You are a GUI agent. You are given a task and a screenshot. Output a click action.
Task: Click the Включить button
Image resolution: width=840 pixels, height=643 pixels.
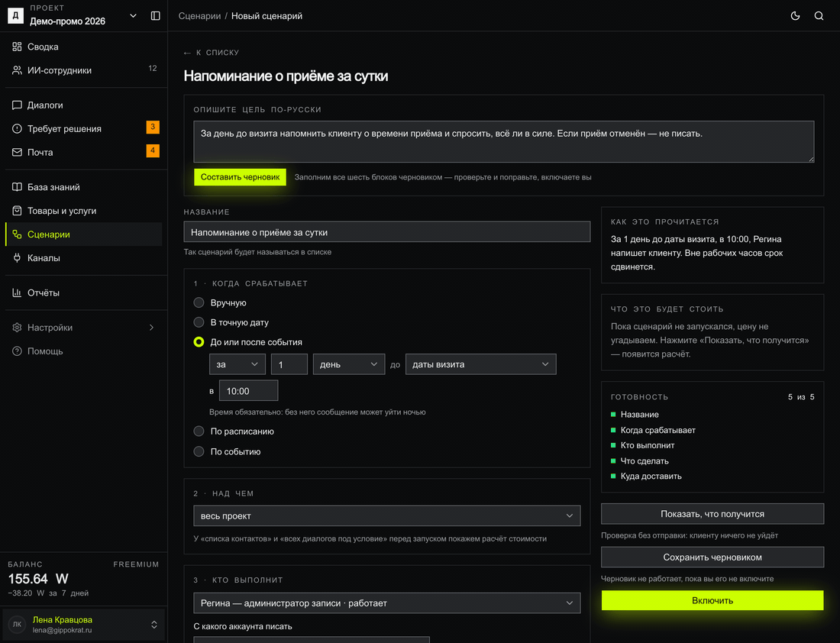pyautogui.click(x=712, y=601)
